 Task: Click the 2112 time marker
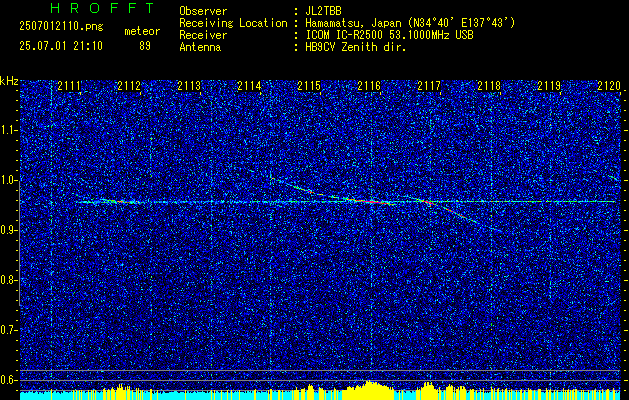pyautogui.click(x=129, y=86)
